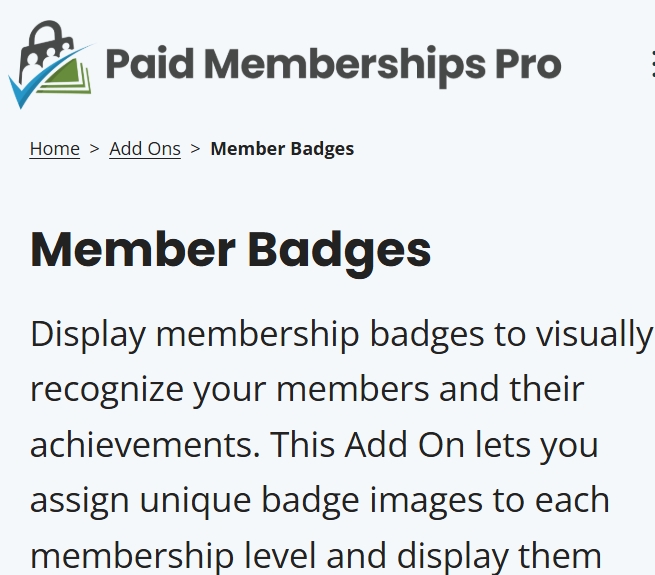The height and width of the screenshot is (575, 655).
Task: Click the blue checkmark in the logo
Action: tap(48, 77)
